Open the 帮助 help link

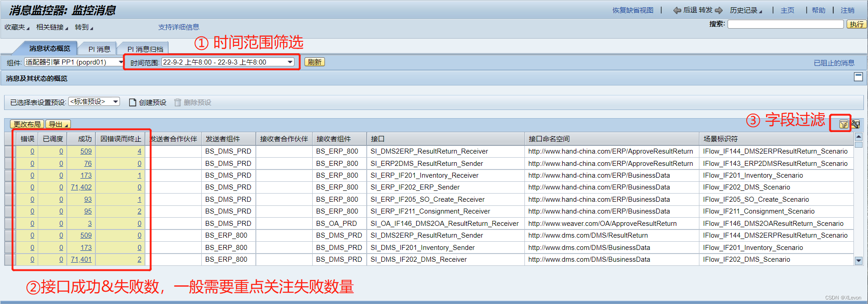click(x=818, y=10)
